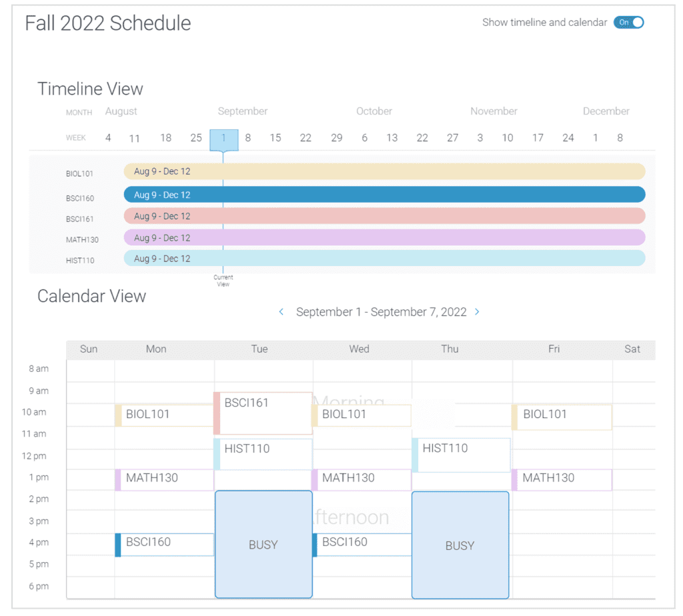Viewport: 683px width, 616px height.
Task: Select the Thursday BUSY block
Action: click(x=460, y=545)
